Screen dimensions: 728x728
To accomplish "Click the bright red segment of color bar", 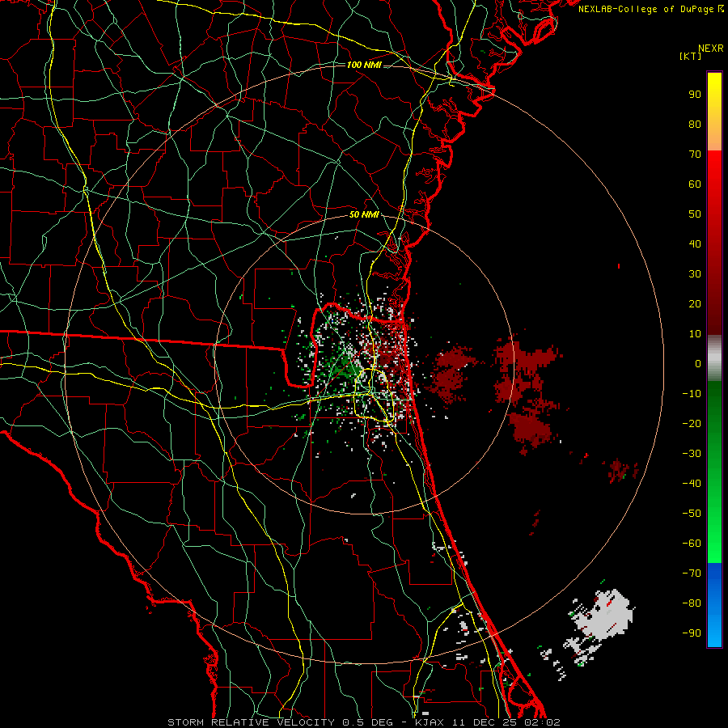I will click(714, 186).
